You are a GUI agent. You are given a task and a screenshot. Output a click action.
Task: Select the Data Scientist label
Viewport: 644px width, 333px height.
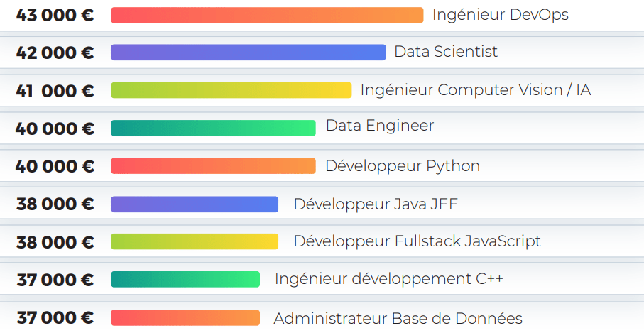(x=446, y=52)
